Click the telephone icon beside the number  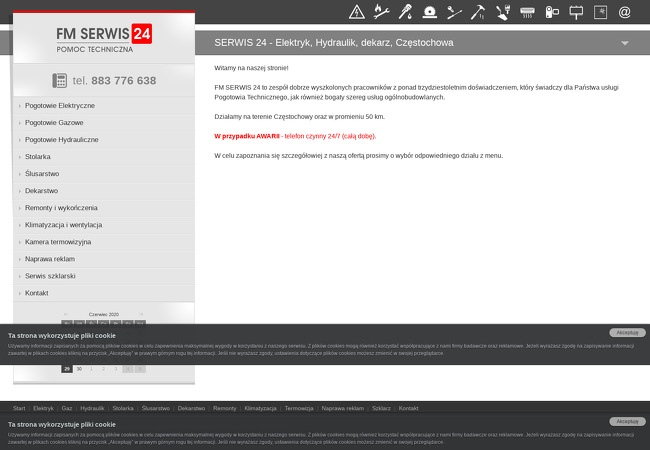59,80
